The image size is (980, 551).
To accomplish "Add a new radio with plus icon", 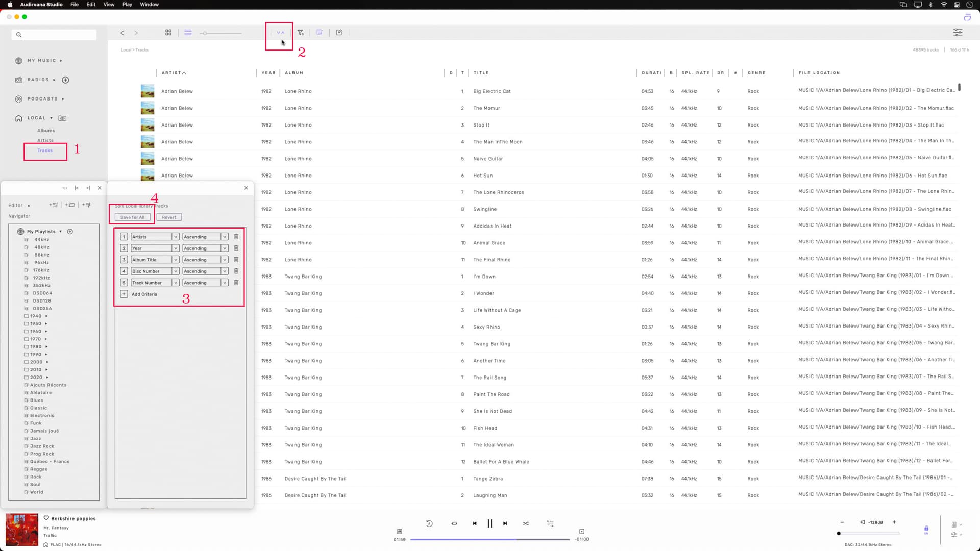I will 65,80.
